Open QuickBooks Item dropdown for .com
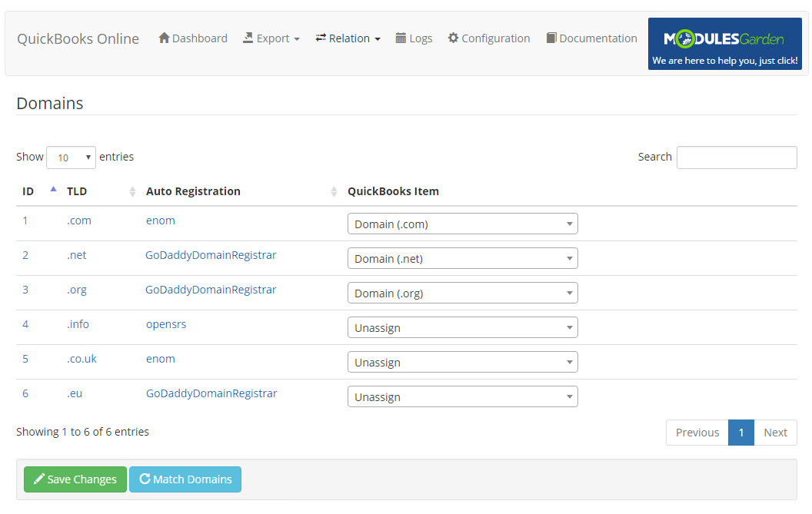Screen dimensions: 812x514 [462, 224]
